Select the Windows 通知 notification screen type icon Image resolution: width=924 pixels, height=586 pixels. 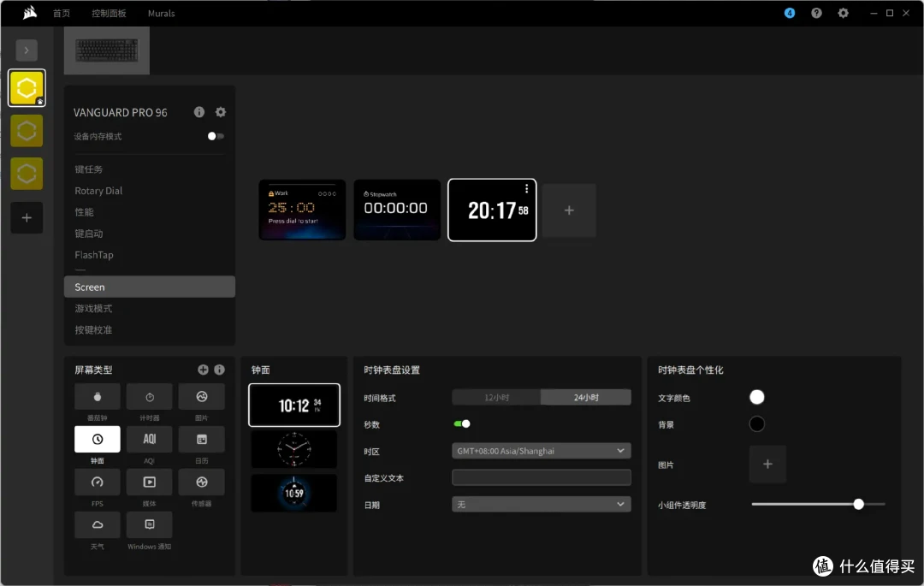click(x=149, y=524)
